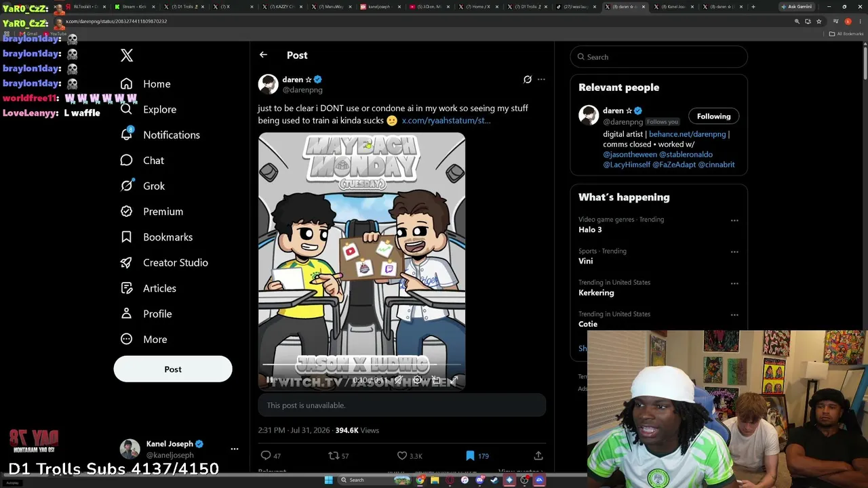The height and width of the screenshot is (488, 868).
Task: Open the @cinnabrit mention
Action: (x=717, y=165)
